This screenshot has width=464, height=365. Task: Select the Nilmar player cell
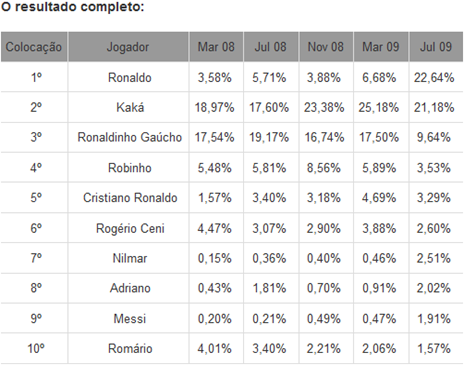130,258
